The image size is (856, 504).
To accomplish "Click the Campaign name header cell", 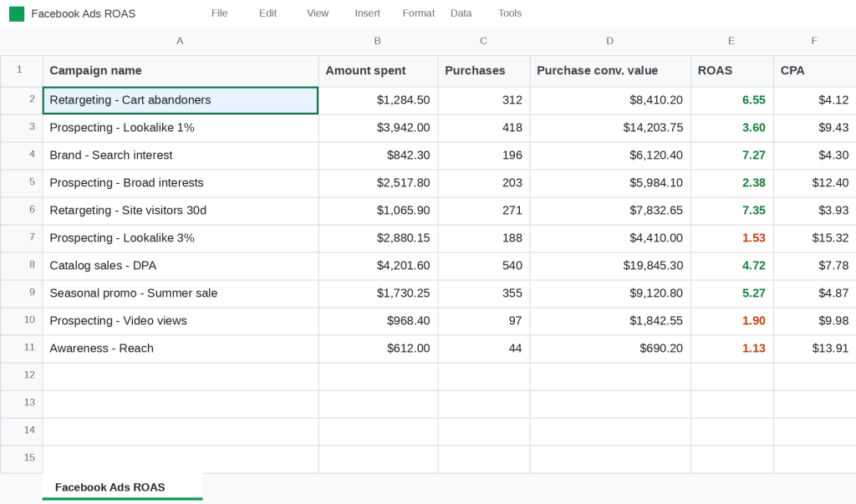I will tap(181, 71).
